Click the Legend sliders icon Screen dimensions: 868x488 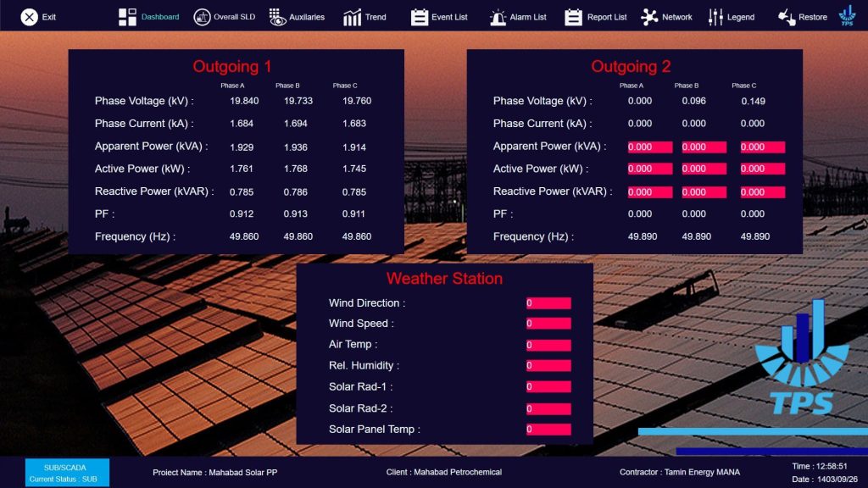(x=715, y=17)
